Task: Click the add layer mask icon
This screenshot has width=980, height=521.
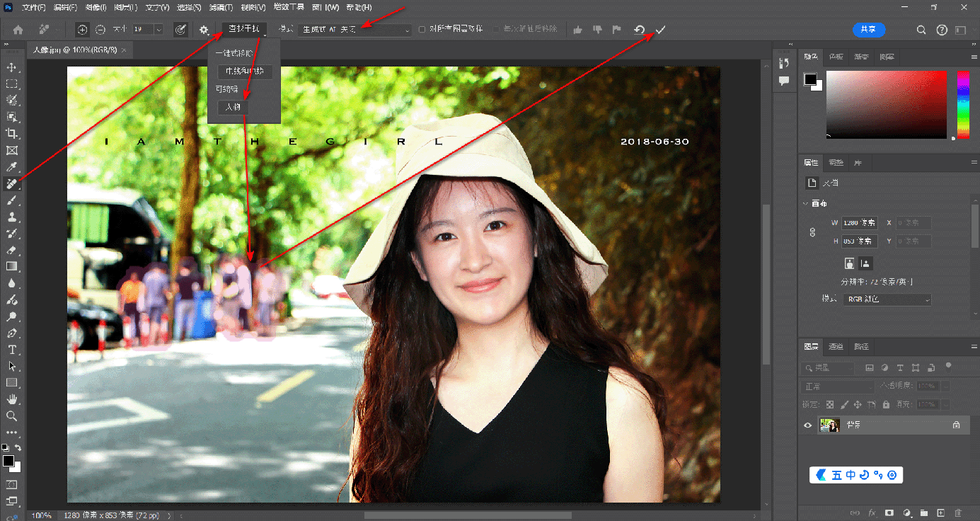Action: [889, 513]
